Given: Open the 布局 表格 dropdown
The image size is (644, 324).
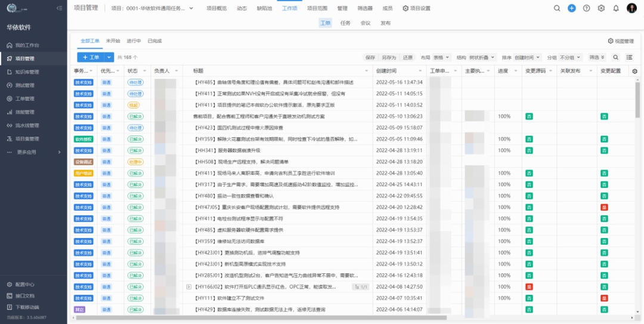Looking at the screenshot, I should [x=441, y=57].
